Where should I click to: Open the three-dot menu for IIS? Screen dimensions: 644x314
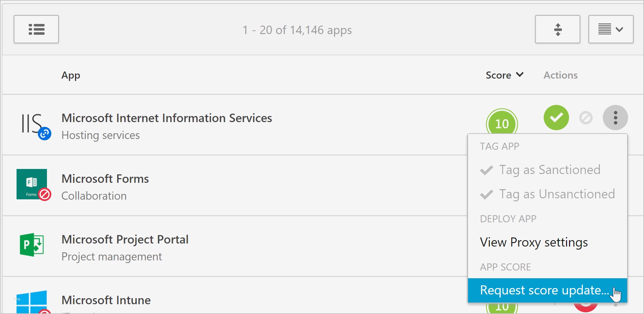click(x=615, y=118)
